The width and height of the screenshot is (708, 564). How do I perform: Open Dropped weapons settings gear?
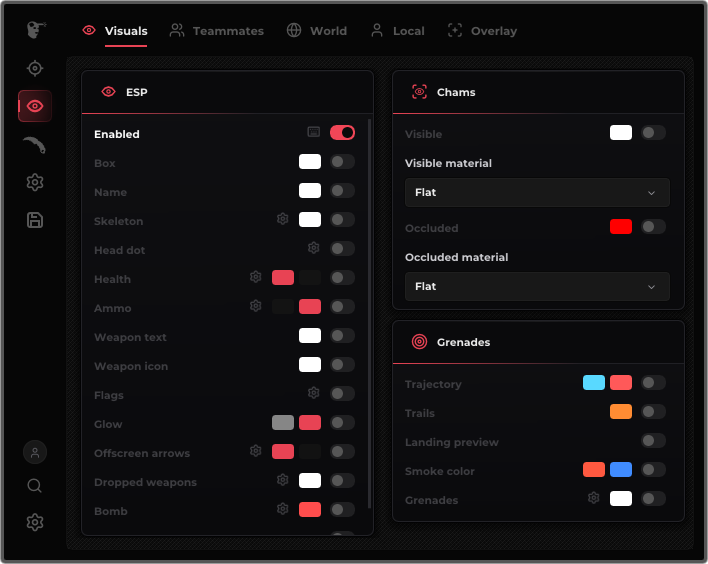[x=283, y=480]
